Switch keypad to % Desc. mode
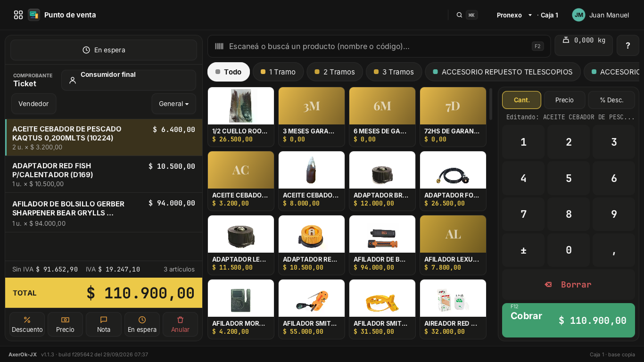Screen dimensions: 644x362 click(611, 100)
